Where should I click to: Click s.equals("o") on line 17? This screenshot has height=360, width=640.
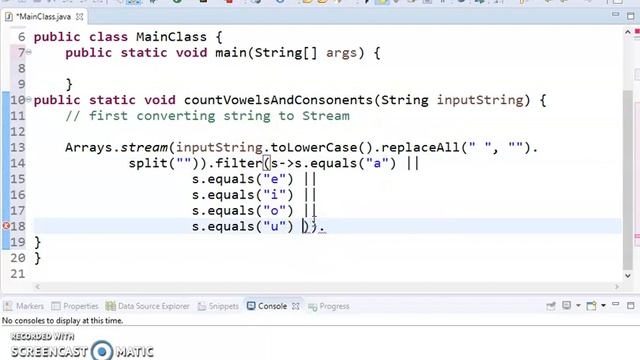click(242, 211)
